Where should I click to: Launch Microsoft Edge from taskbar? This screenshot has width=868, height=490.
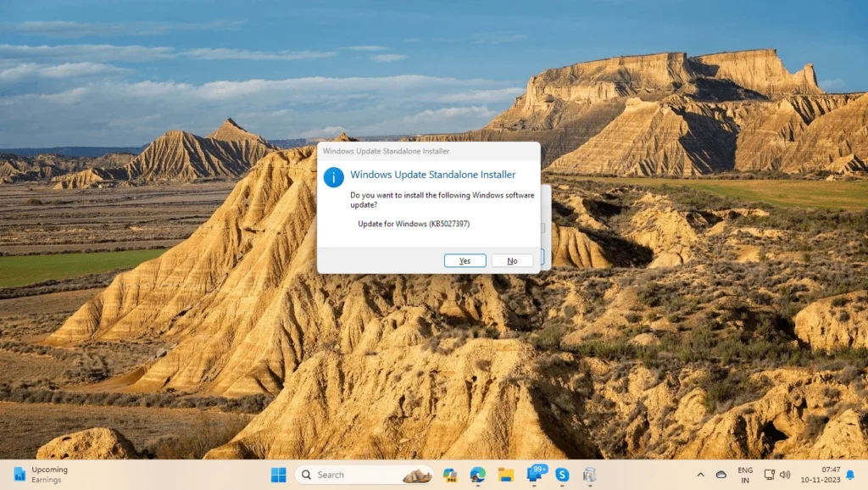478,475
